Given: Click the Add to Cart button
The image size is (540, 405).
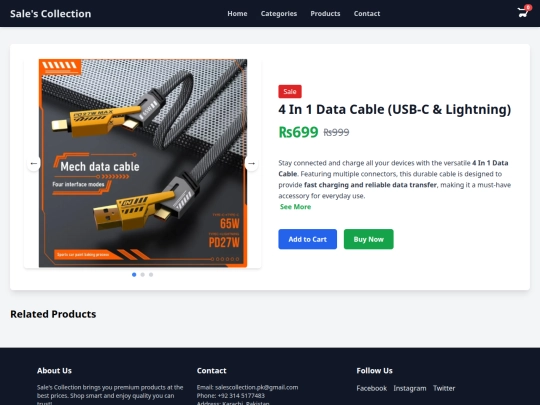Looking at the screenshot, I should coord(308,239).
